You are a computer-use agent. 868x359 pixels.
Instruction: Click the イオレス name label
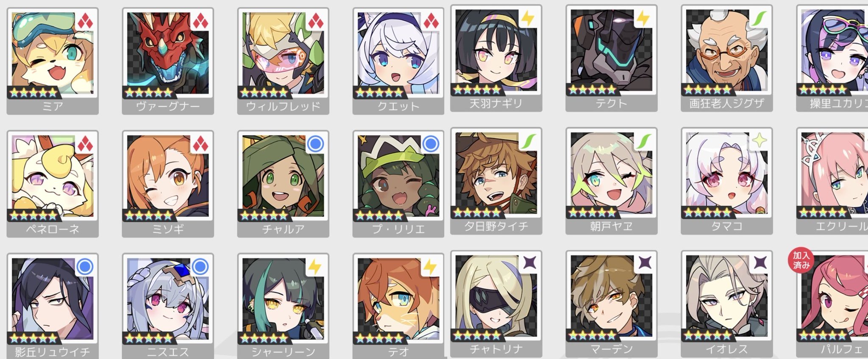(727, 349)
